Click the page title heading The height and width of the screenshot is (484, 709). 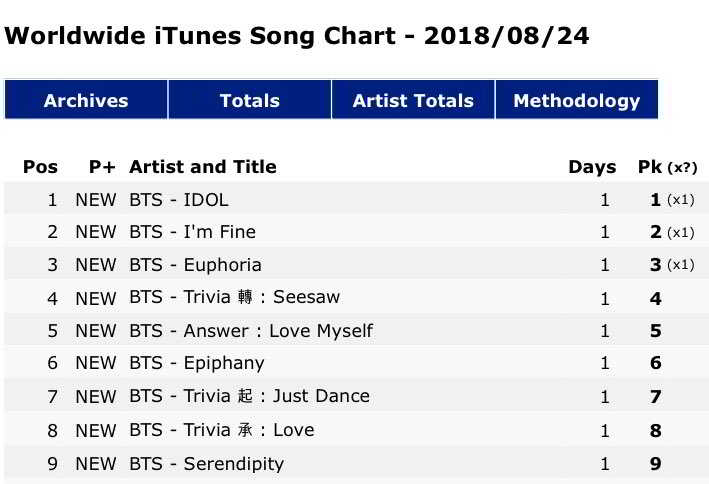coord(297,37)
